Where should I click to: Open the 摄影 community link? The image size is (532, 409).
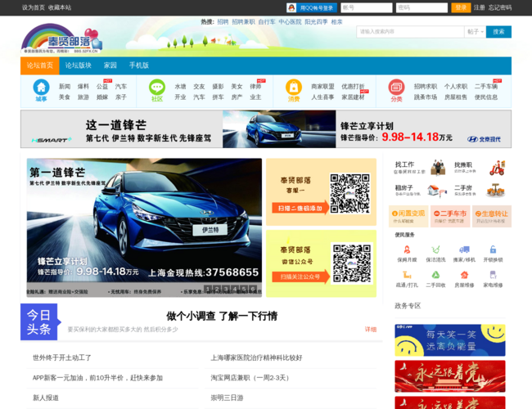coord(218,87)
